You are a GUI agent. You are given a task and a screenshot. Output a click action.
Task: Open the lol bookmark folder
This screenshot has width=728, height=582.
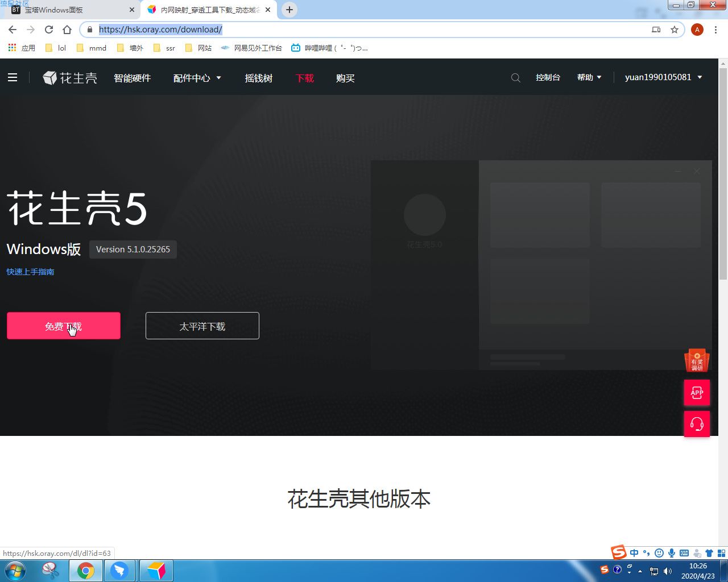coord(55,48)
